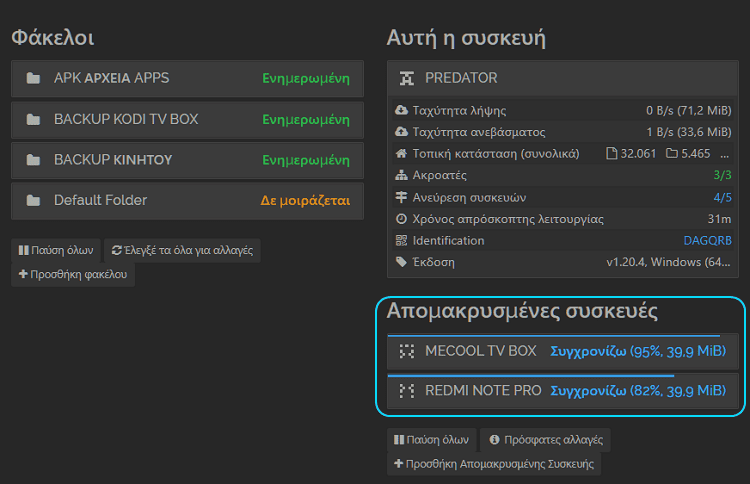Click the version tag icon beside Έκδοση
750x484 pixels.
point(401,262)
